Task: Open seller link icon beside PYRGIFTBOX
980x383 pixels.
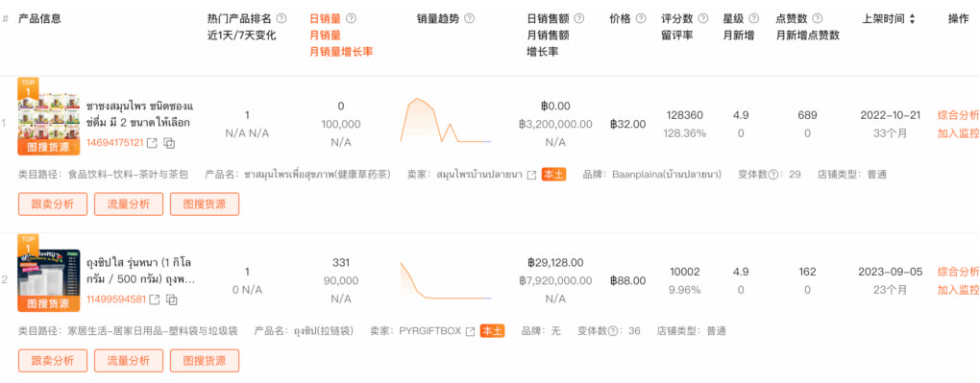Action: pyautogui.click(x=470, y=331)
